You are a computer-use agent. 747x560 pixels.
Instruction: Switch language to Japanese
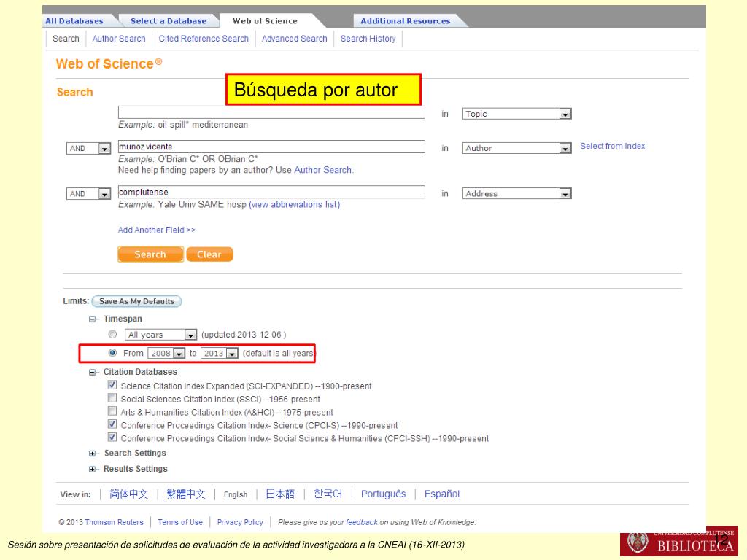[x=280, y=494]
